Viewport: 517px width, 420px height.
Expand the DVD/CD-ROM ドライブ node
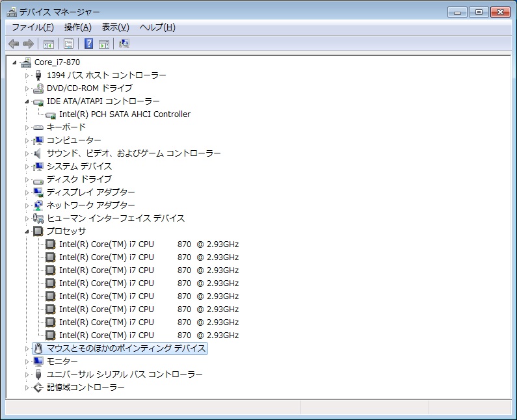pyautogui.click(x=27, y=88)
